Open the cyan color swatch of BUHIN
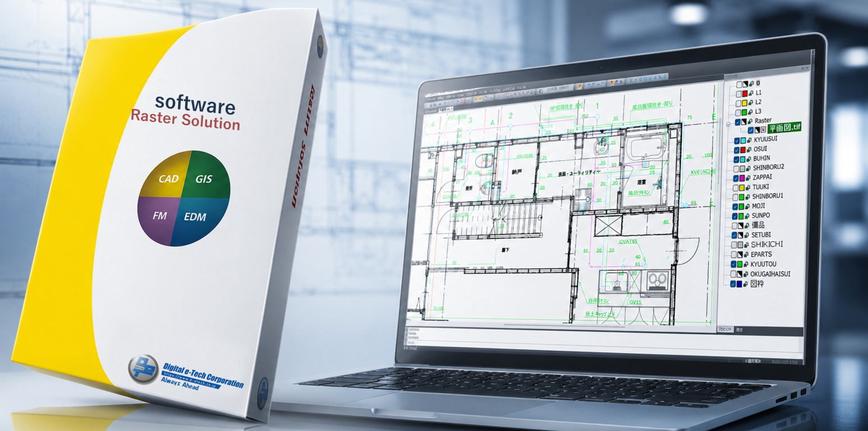The height and width of the screenshot is (431, 868). pos(743,159)
